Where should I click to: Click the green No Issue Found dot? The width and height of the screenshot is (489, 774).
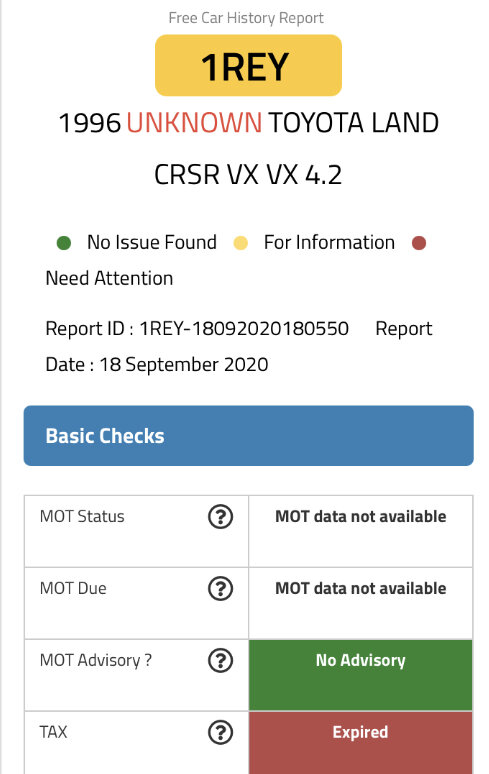(x=64, y=243)
